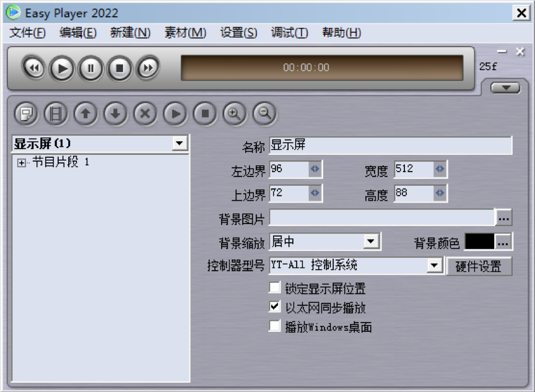This screenshot has height=392, width=535.
Task: Adjust 宽度 with its spinner arrows
Action: click(x=440, y=169)
